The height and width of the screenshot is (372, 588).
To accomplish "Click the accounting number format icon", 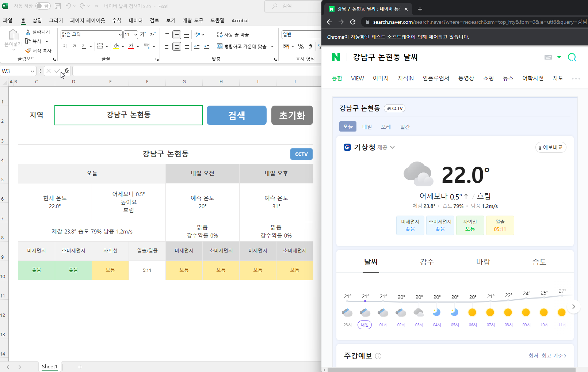I will tap(286, 46).
